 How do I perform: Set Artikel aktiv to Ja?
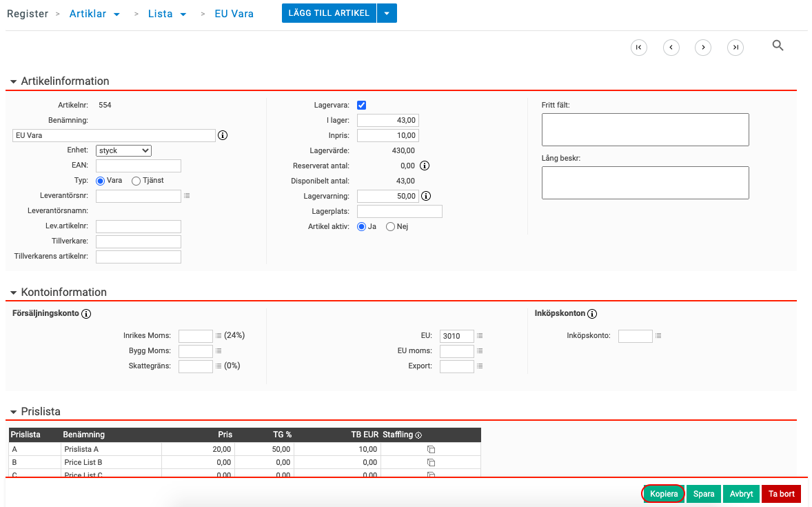361,227
